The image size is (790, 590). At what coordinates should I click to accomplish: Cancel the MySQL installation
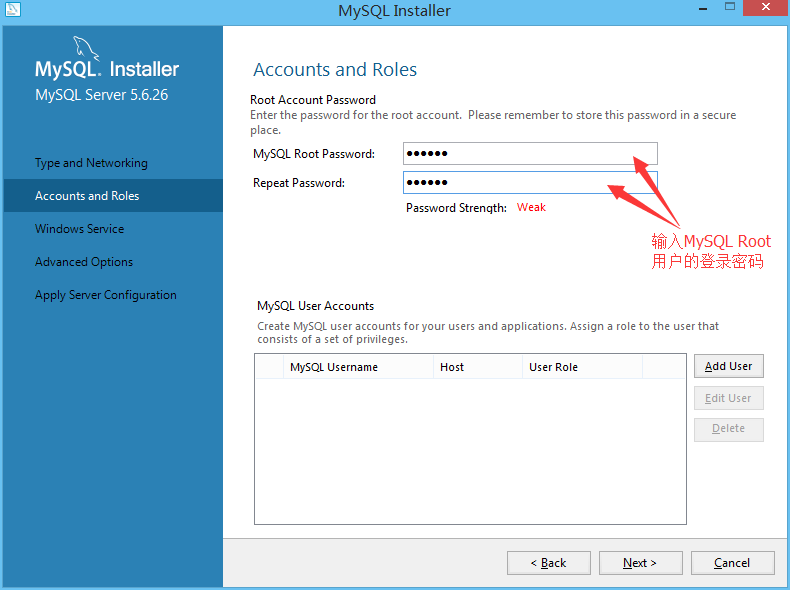[733, 563]
